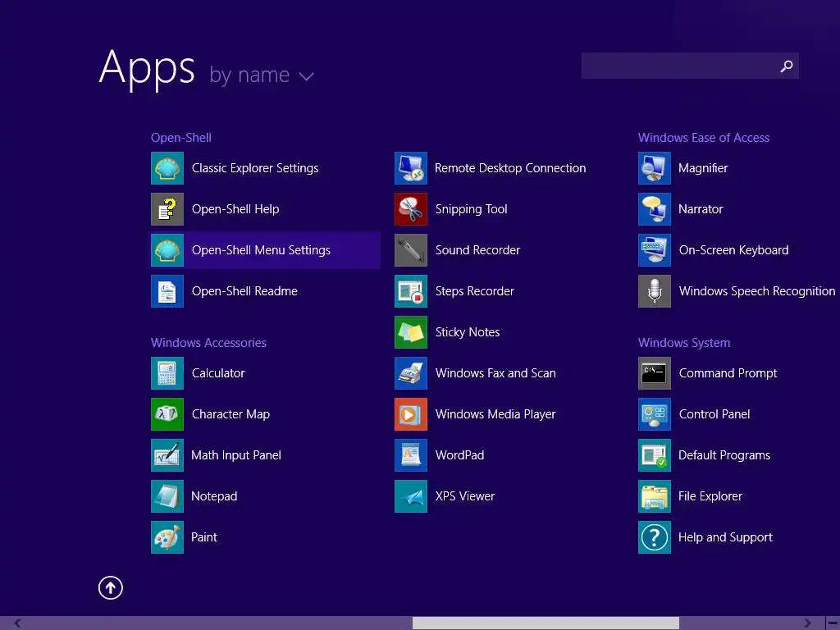This screenshot has height=630, width=840.
Task: Open the Magnifier icon
Action: pyautogui.click(x=655, y=168)
